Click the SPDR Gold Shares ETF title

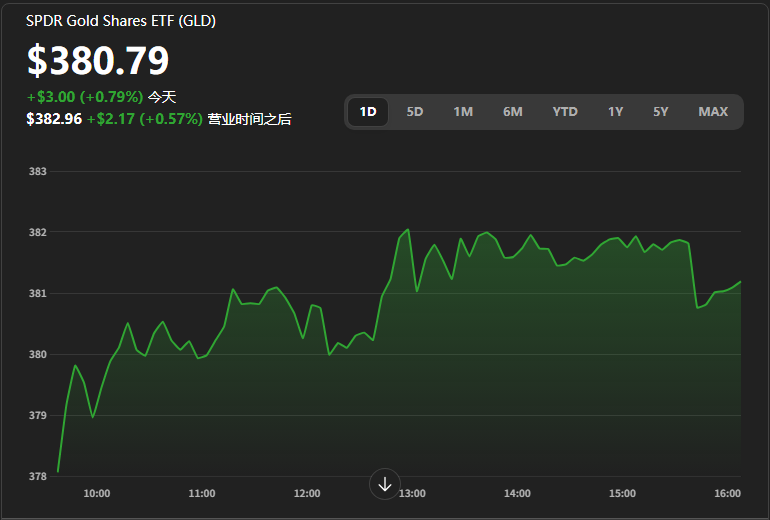(x=121, y=21)
